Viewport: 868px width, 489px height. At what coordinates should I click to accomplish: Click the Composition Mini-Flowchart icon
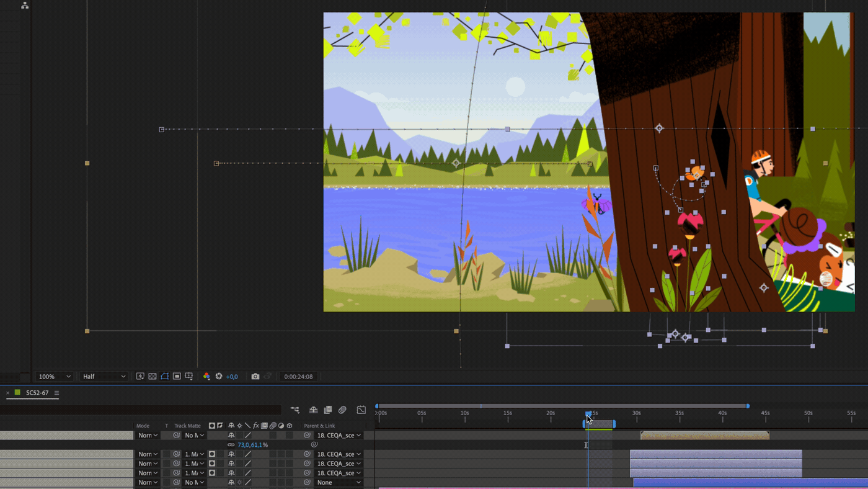click(295, 410)
